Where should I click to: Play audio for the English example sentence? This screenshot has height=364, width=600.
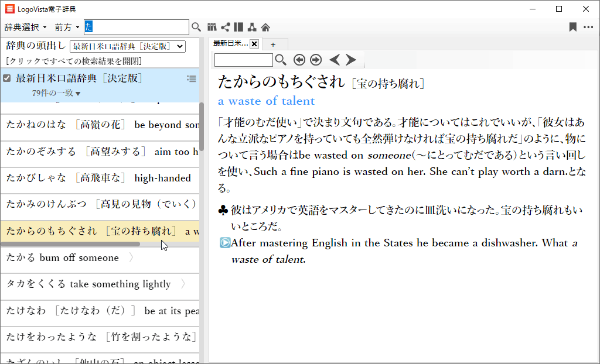point(224,243)
